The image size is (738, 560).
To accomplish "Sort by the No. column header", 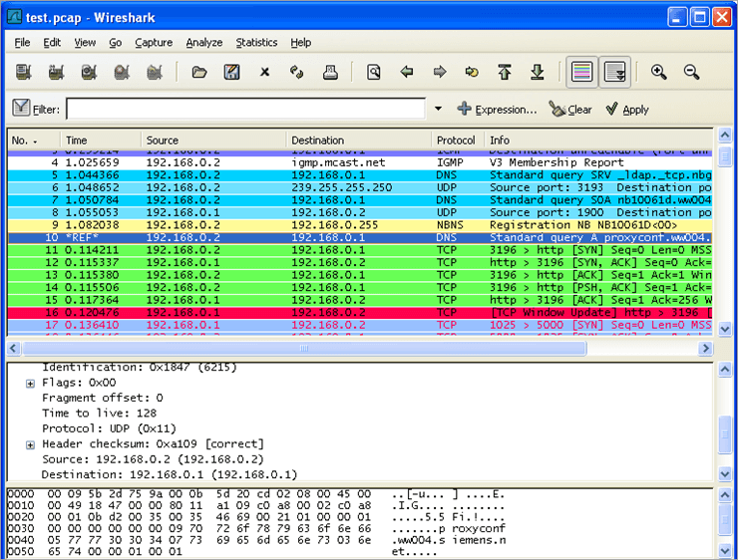I will (x=34, y=140).
